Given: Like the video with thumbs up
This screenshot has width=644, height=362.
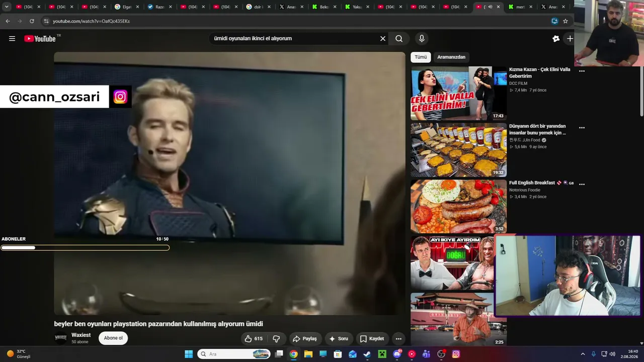Looking at the screenshot, I should (254, 339).
